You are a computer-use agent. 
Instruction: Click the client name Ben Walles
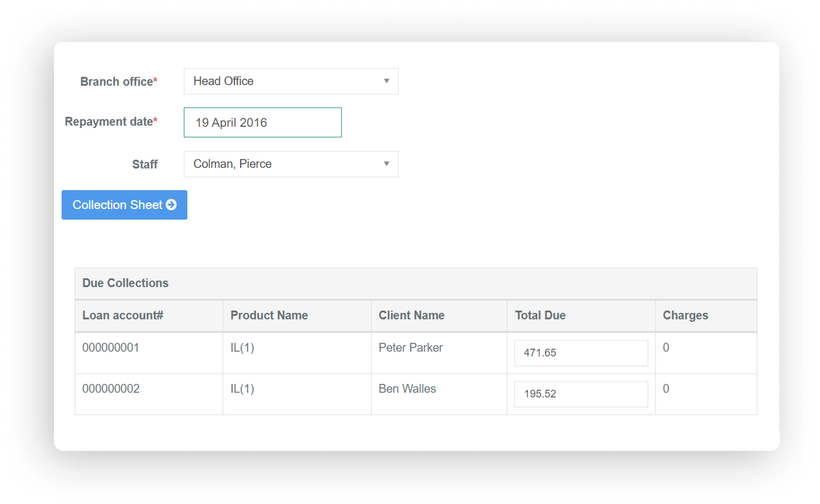pos(407,388)
